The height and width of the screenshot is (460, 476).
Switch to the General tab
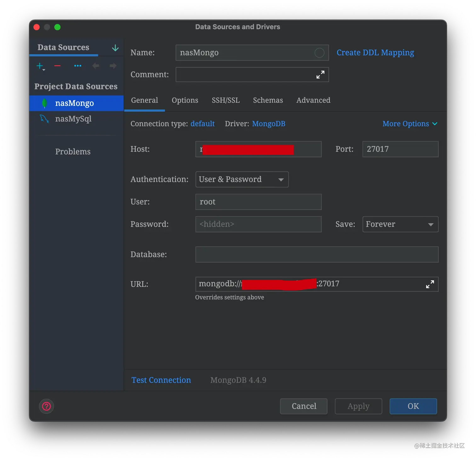(144, 100)
